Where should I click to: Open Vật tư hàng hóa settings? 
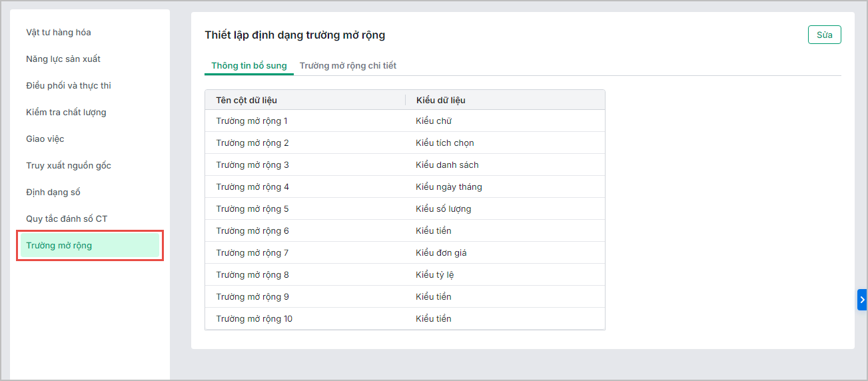[x=59, y=32]
